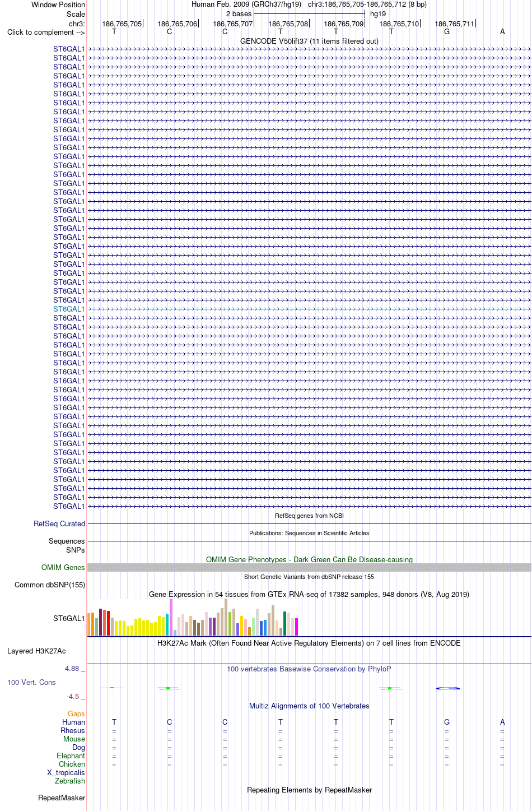Click the '2 bases' scale bar label
532x811 pixels.
239,14
